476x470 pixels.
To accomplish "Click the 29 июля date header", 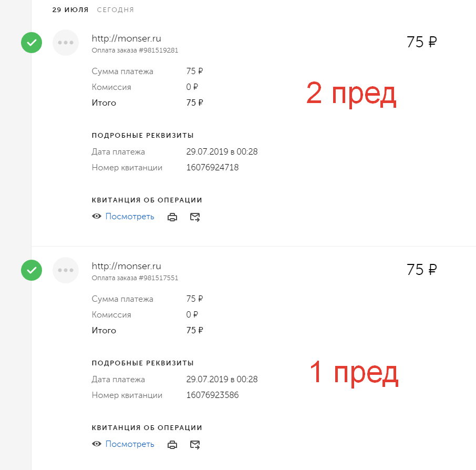I will tap(70, 10).
